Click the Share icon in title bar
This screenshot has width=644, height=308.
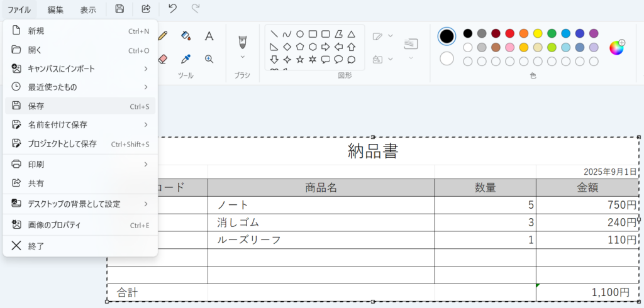coord(146,9)
